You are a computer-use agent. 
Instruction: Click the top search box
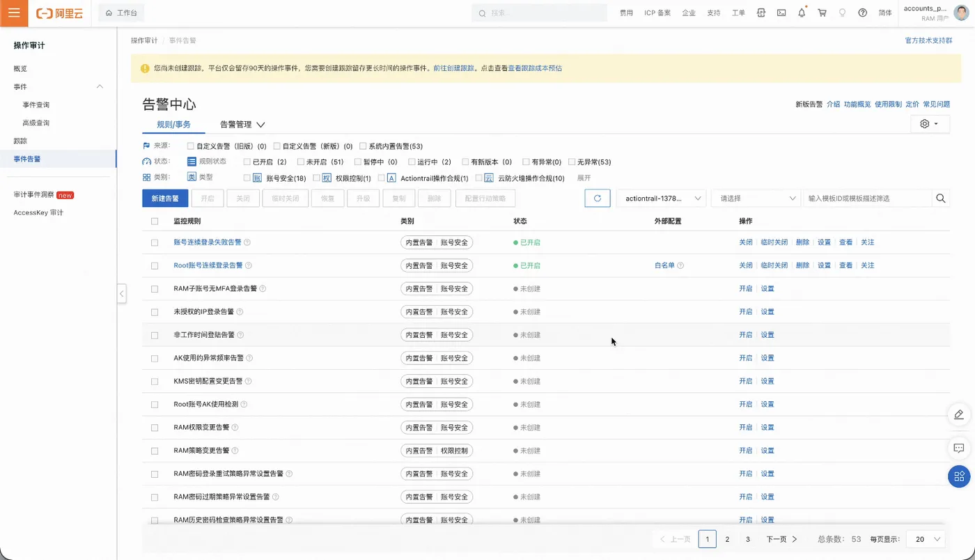point(540,13)
